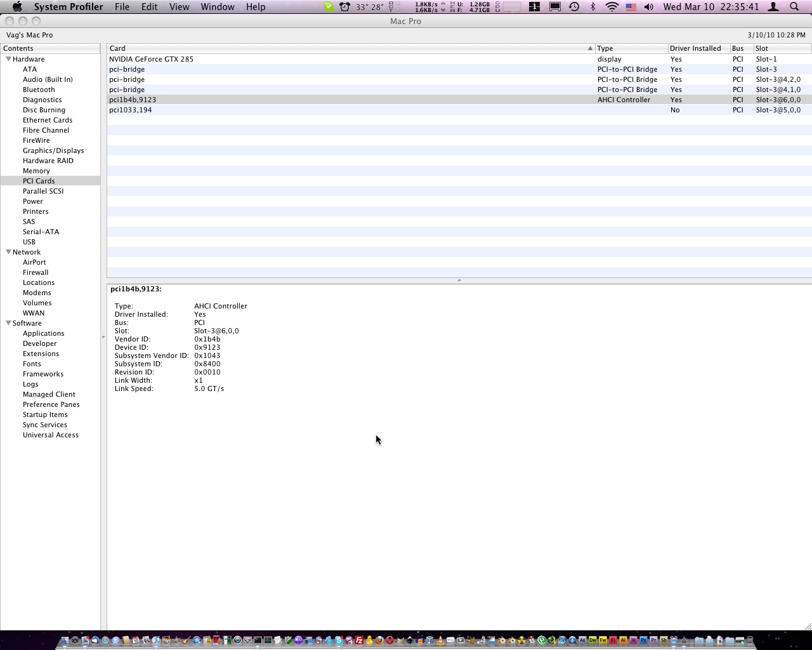This screenshot has width=812, height=650.
Task: Select Disc Burning in the sidebar
Action: (44, 110)
